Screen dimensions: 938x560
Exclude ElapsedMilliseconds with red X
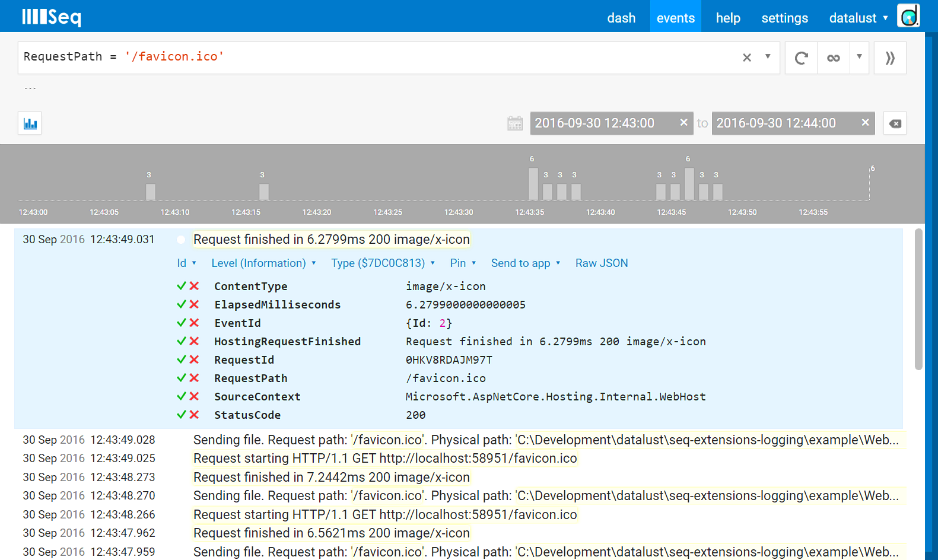194,304
